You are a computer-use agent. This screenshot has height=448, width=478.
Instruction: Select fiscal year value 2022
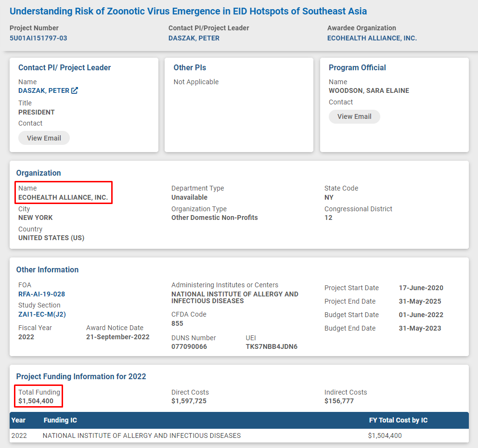(26, 337)
